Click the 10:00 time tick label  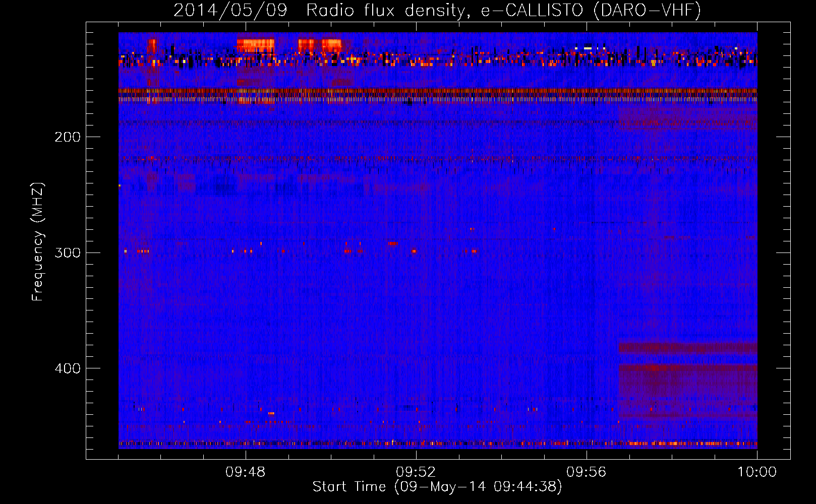point(757,472)
